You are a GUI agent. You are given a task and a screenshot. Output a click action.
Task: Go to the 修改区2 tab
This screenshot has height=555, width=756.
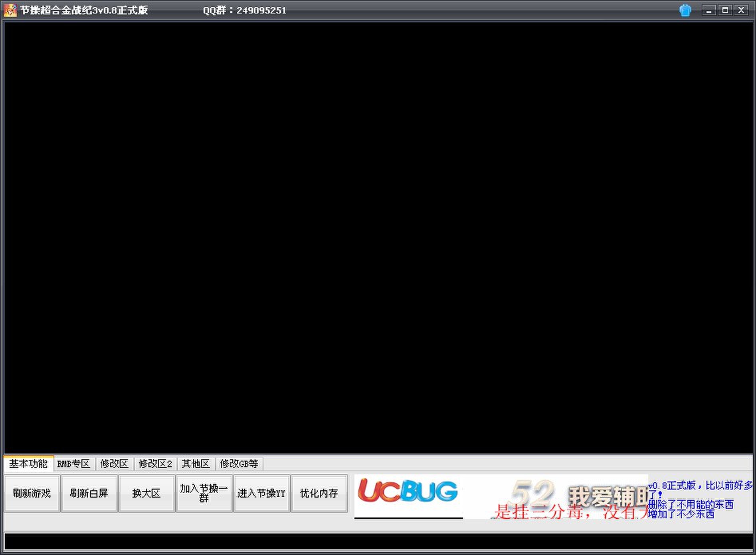[x=155, y=464]
